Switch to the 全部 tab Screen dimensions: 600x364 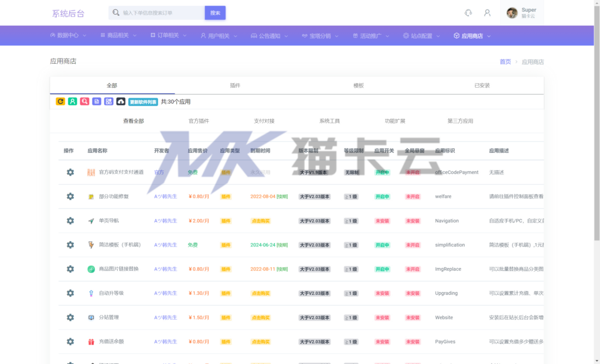pyautogui.click(x=112, y=85)
